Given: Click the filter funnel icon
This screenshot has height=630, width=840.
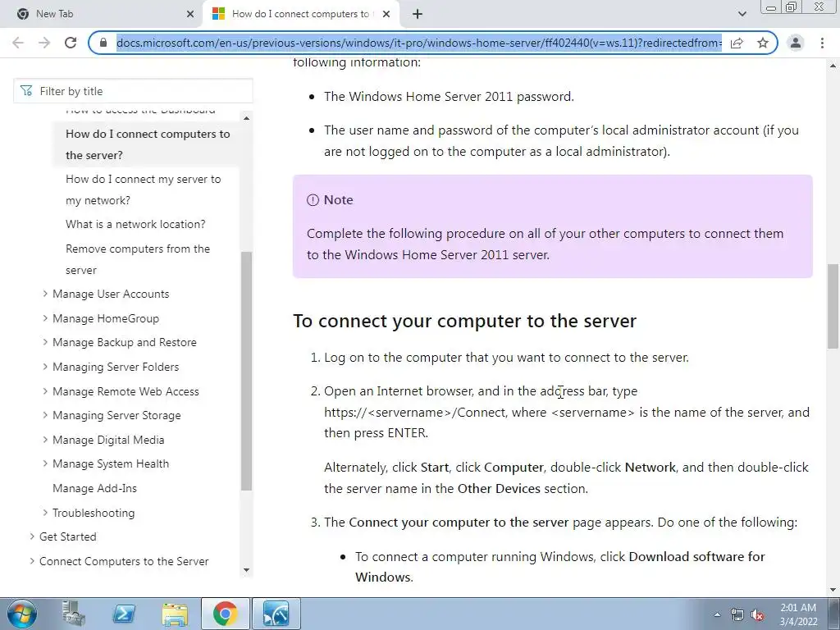Looking at the screenshot, I should pyautogui.click(x=26, y=91).
